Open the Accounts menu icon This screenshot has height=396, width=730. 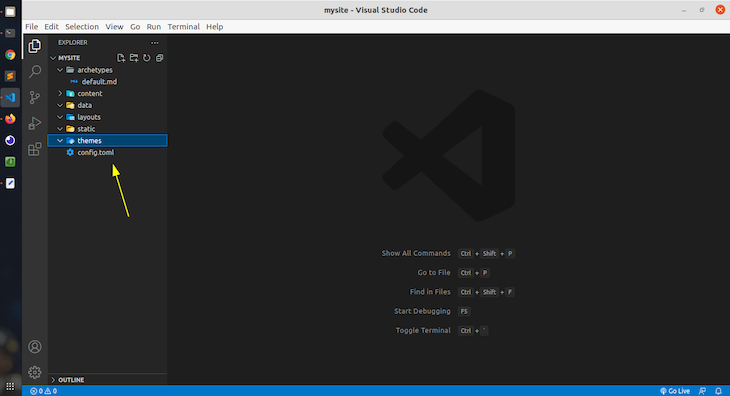click(35, 347)
